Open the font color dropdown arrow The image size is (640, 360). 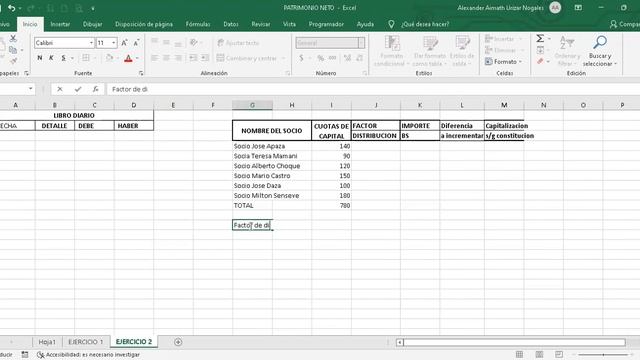tap(137, 58)
